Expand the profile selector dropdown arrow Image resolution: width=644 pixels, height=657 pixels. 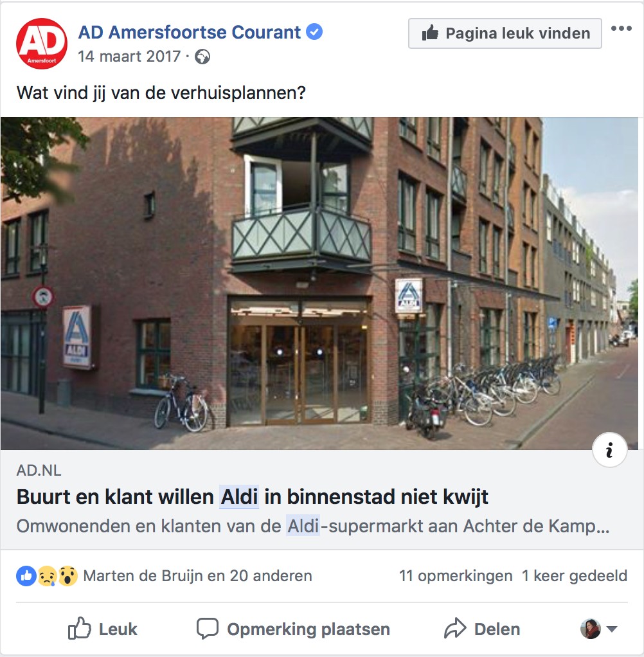612,629
